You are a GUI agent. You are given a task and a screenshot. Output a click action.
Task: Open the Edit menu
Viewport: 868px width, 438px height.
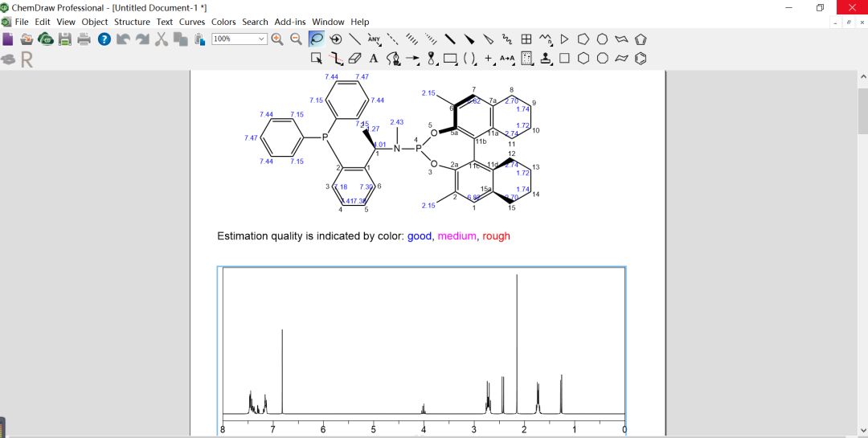pyautogui.click(x=43, y=22)
